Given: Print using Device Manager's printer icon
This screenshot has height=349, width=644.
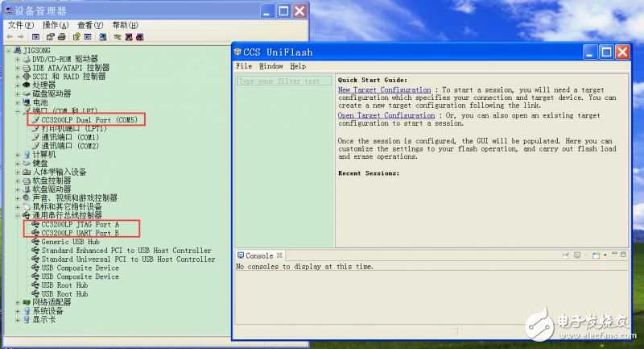Looking at the screenshot, I should [62, 36].
